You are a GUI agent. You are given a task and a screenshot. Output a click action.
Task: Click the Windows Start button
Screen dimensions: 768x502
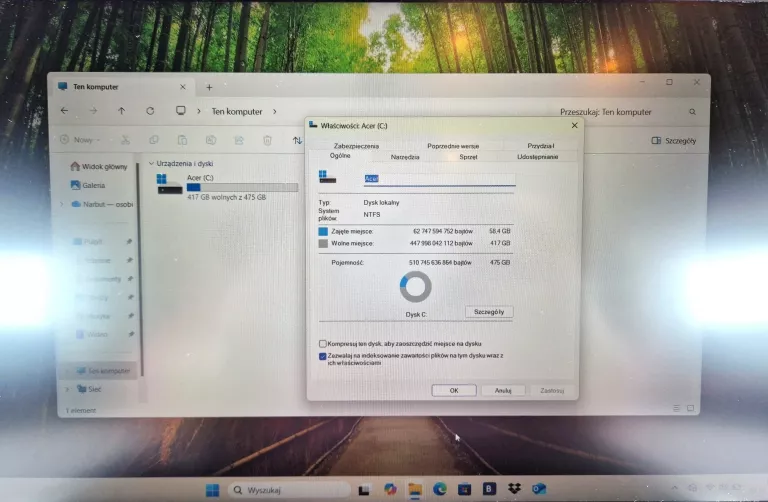pyautogui.click(x=213, y=490)
